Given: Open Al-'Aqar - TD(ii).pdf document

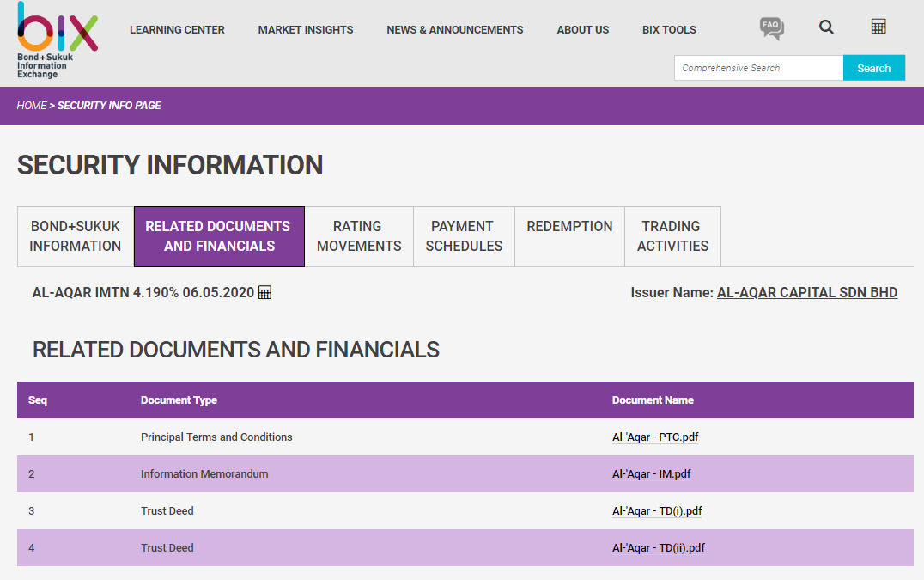Looking at the screenshot, I should click(659, 547).
